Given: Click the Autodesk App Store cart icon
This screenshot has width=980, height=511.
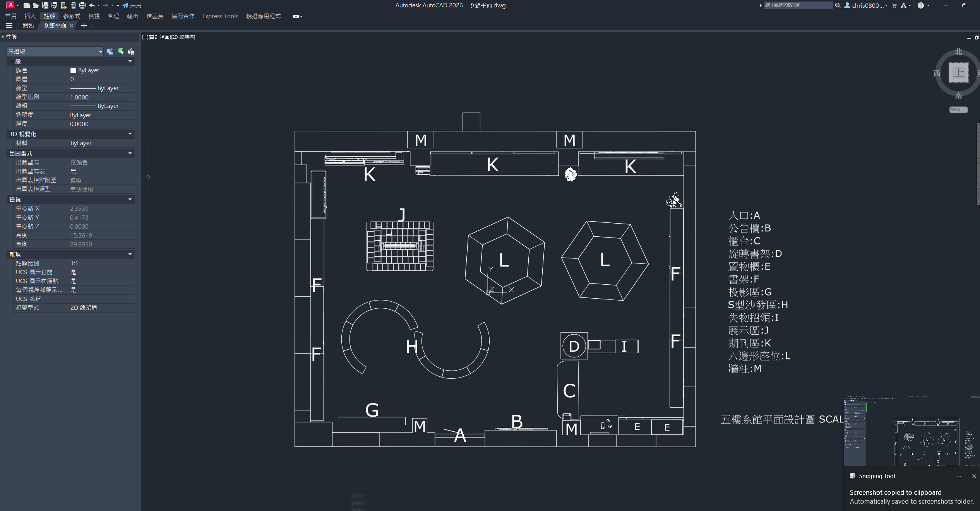Looking at the screenshot, I should point(894,5).
